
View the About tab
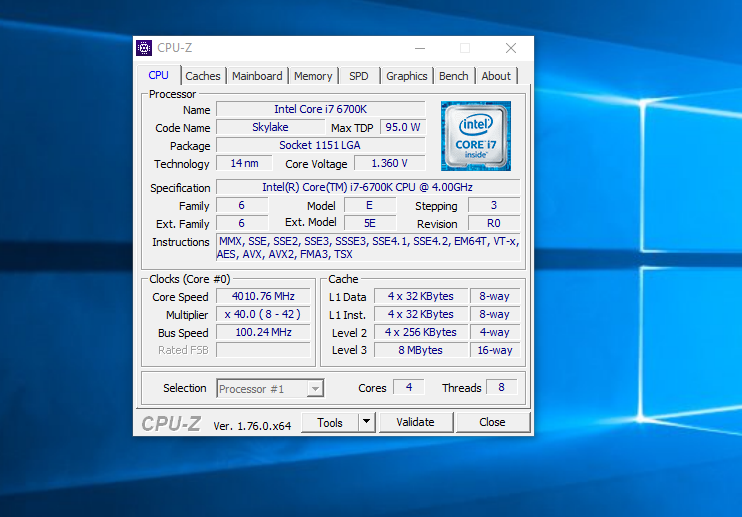click(496, 76)
